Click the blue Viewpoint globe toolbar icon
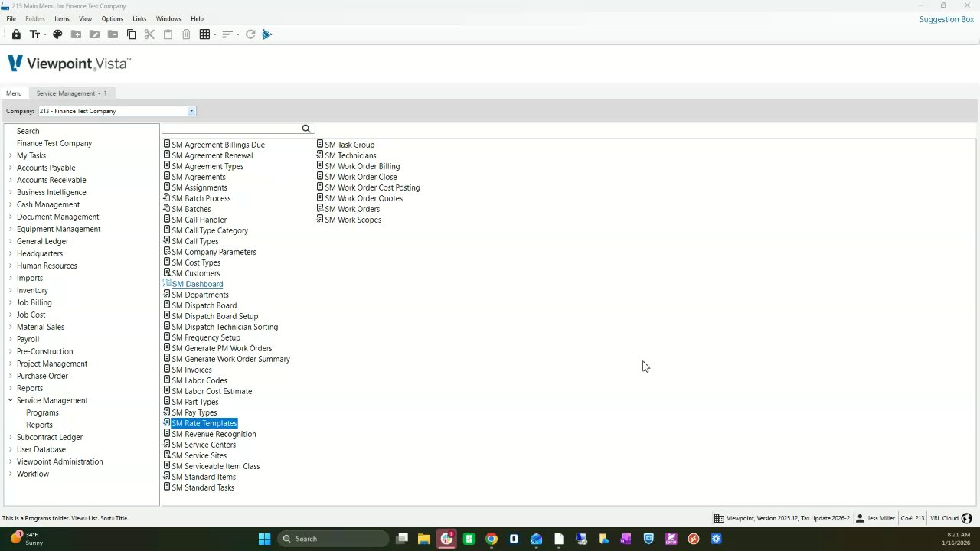980x551 pixels. pyautogui.click(x=267, y=34)
